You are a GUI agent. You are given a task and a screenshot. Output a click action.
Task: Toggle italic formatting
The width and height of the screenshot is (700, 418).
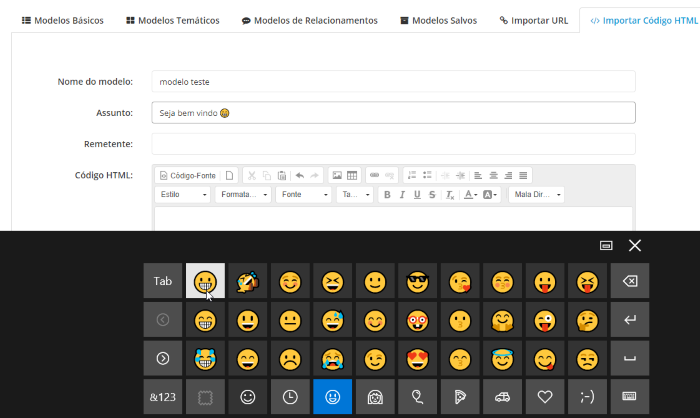tap(402, 195)
